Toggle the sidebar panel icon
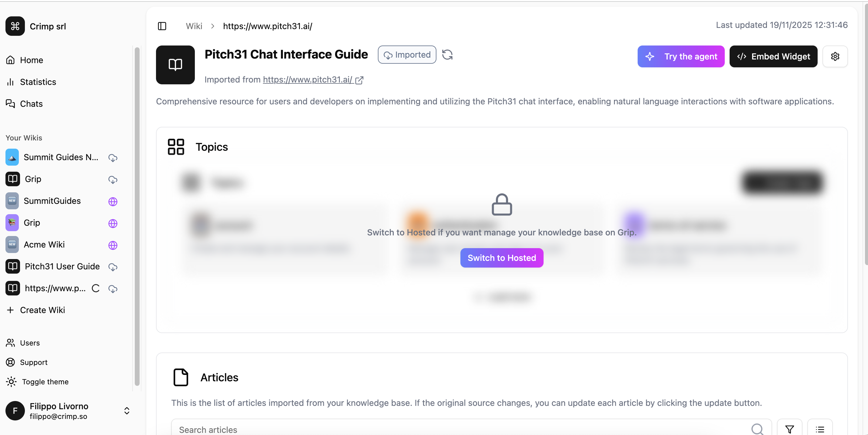 coord(162,26)
